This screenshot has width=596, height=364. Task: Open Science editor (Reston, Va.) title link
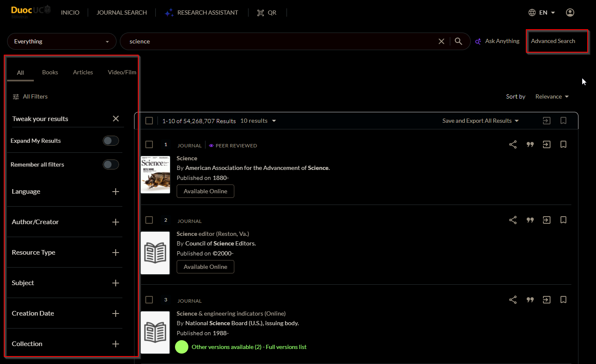(x=213, y=234)
